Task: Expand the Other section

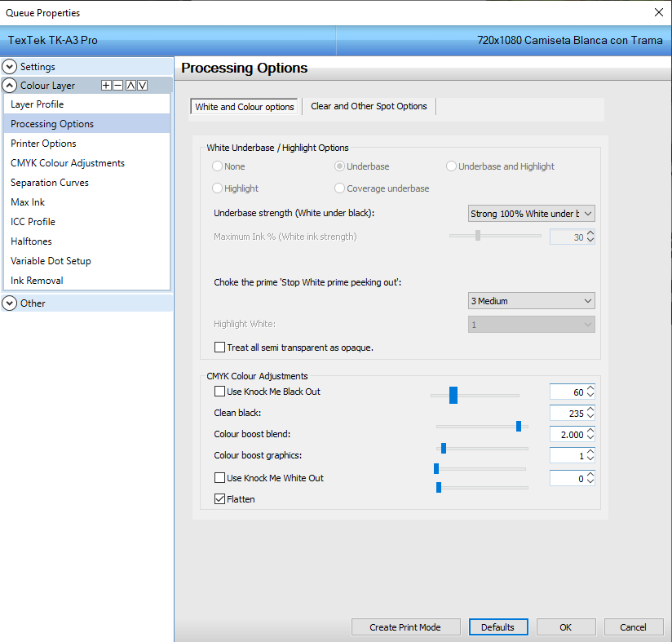Action: tap(10, 303)
